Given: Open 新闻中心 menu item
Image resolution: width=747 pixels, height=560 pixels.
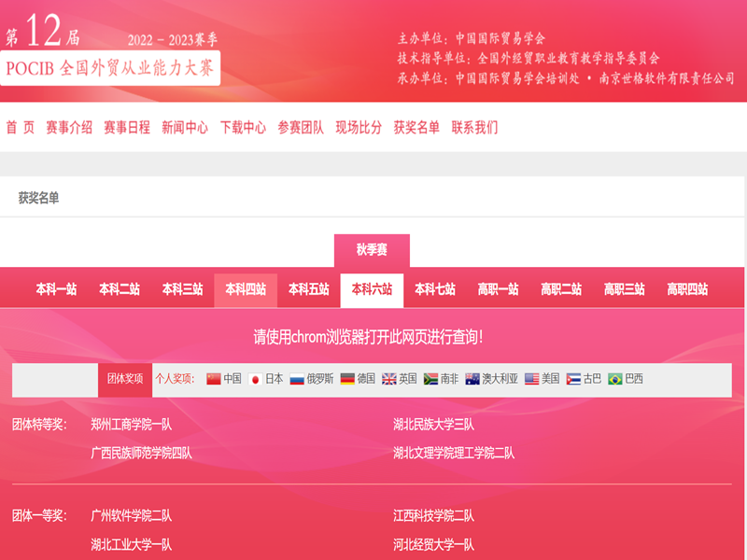Looking at the screenshot, I should (185, 128).
